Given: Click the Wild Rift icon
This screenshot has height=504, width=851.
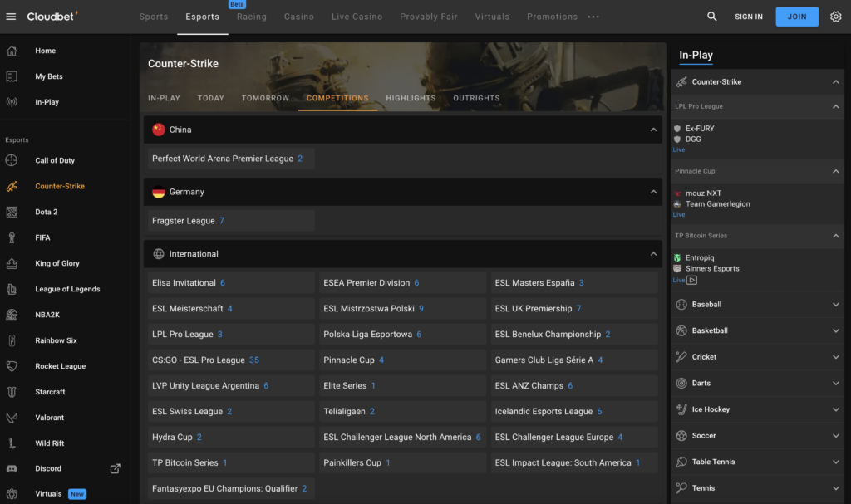Looking at the screenshot, I should click(x=12, y=443).
